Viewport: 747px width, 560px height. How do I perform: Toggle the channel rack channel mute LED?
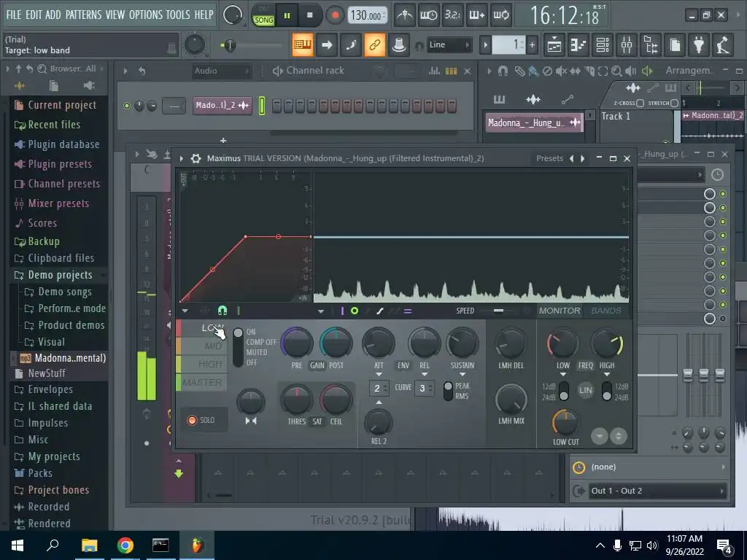(126, 106)
